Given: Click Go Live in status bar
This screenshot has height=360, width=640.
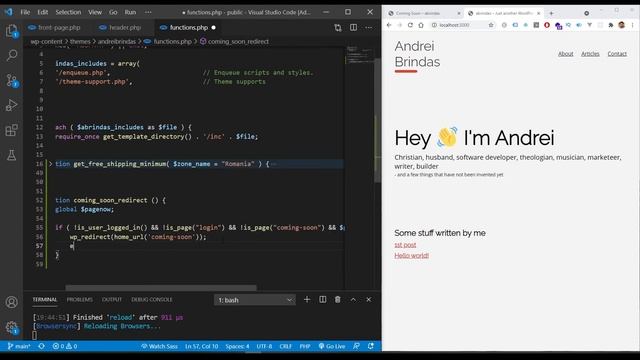Looking at the screenshot, I should [331, 346].
